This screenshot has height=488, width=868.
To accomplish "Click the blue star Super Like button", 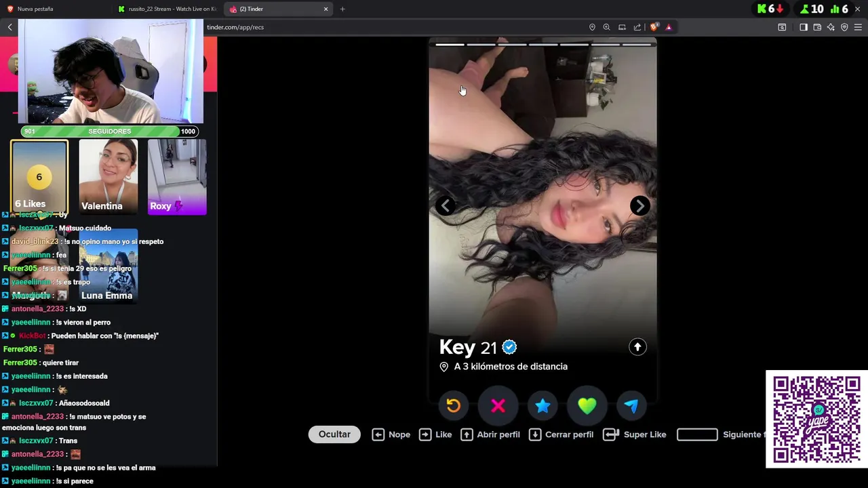I will [542, 405].
